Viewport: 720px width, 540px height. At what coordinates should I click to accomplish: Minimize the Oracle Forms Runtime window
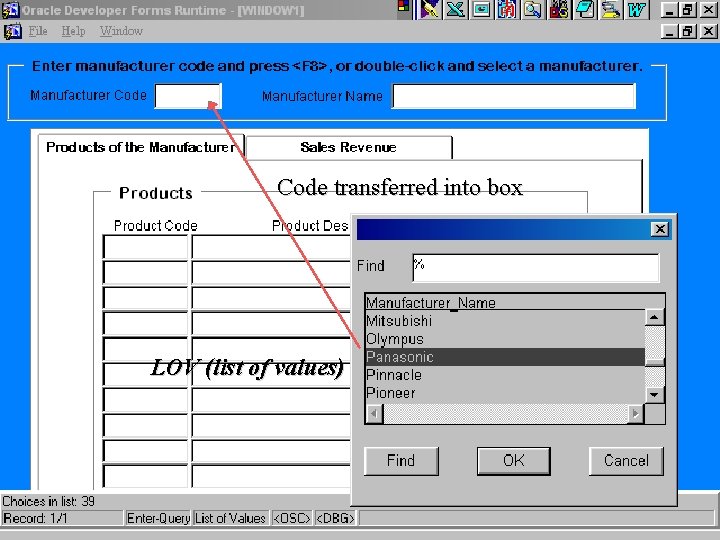pos(669,10)
